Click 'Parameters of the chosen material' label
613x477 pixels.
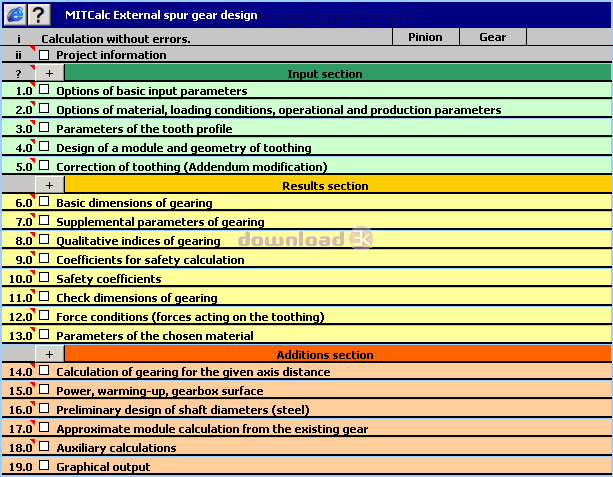click(x=155, y=336)
